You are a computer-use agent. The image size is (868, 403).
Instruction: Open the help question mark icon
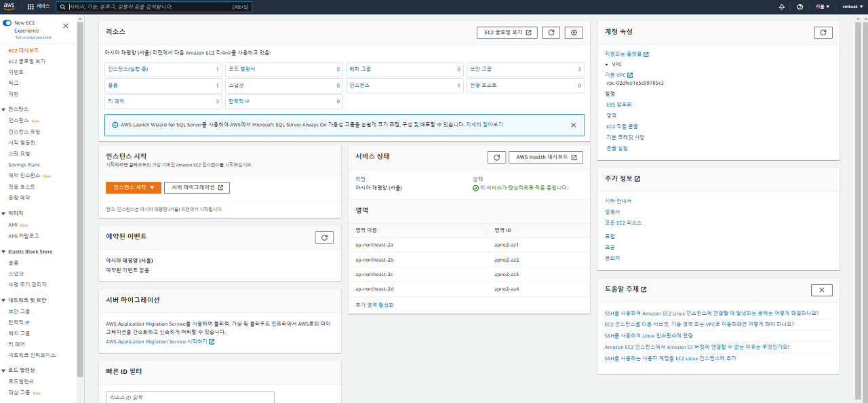pyautogui.click(x=800, y=6)
